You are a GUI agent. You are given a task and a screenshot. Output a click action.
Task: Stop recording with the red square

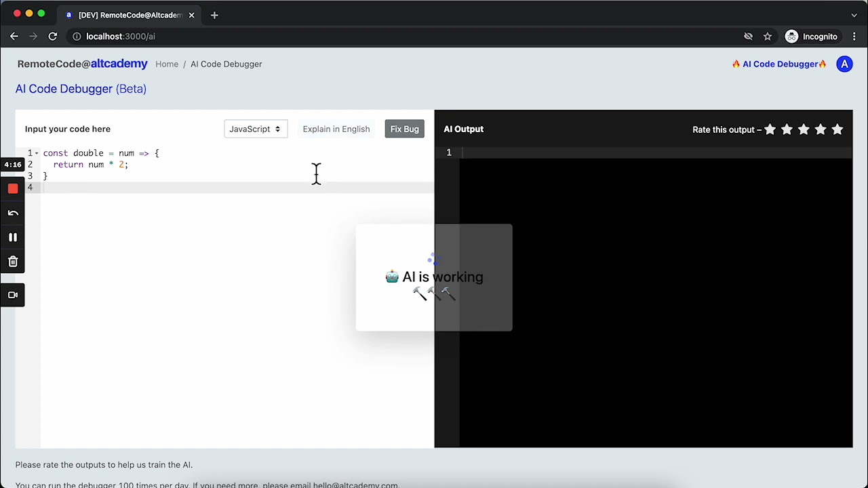click(13, 189)
